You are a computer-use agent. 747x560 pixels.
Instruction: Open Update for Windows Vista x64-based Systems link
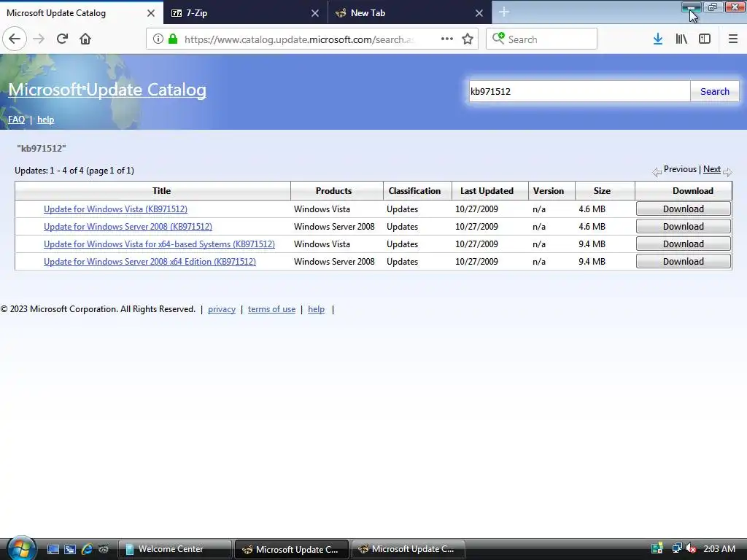(159, 244)
